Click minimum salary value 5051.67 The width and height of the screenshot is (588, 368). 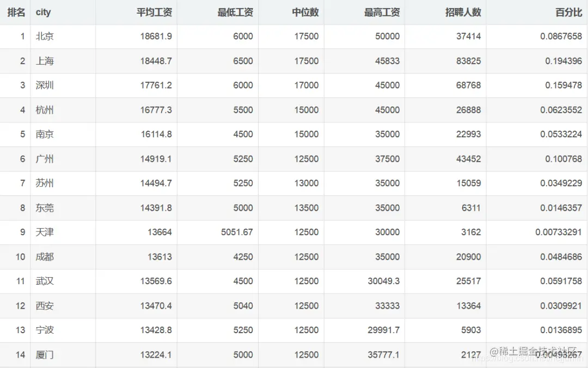coord(237,232)
